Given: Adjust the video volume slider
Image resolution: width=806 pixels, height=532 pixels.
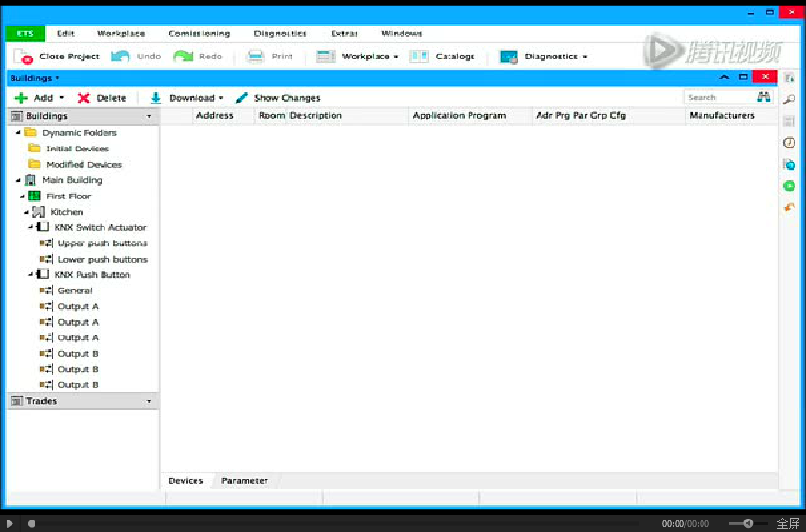Looking at the screenshot, I should point(748,523).
